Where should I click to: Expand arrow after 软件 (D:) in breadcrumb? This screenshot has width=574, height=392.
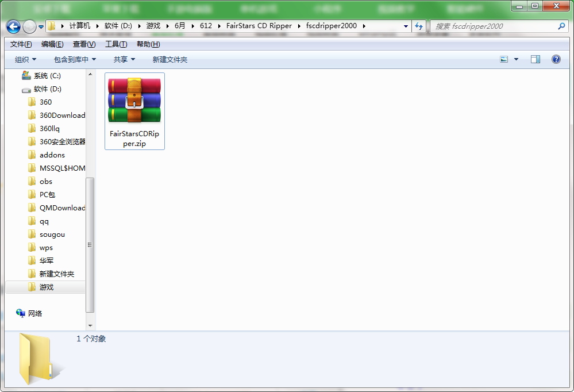[x=139, y=26]
